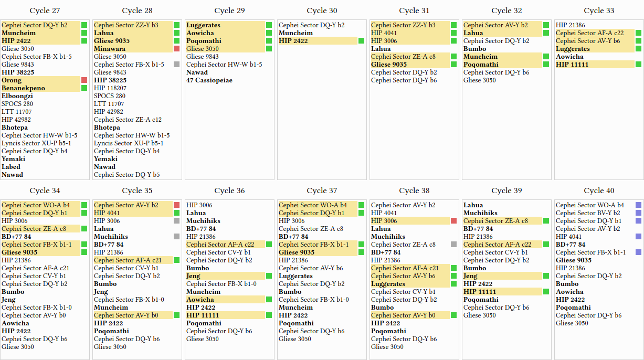Click the red square beside Orong in Cycle 27
The image size is (644, 360).
[84, 80]
